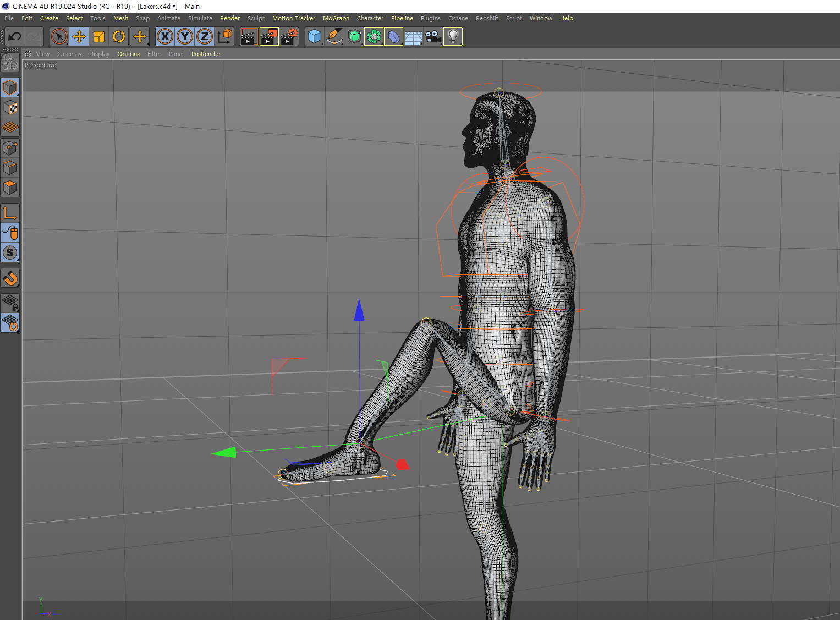Image resolution: width=840 pixels, height=620 pixels.
Task: Open the Motion Tracker menu
Action: 294,18
